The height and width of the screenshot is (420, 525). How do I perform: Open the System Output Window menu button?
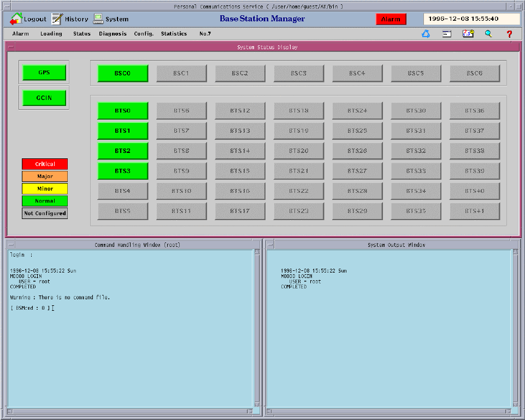click(x=270, y=245)
